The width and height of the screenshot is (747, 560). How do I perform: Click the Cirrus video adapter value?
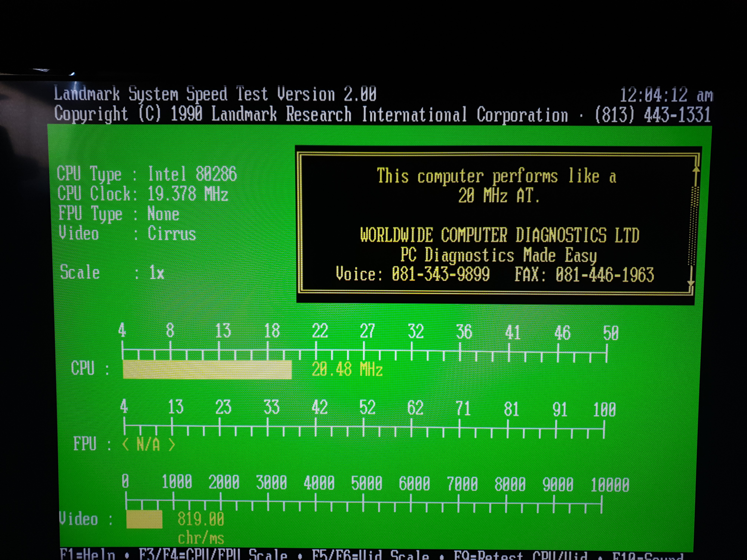(172, 234)
